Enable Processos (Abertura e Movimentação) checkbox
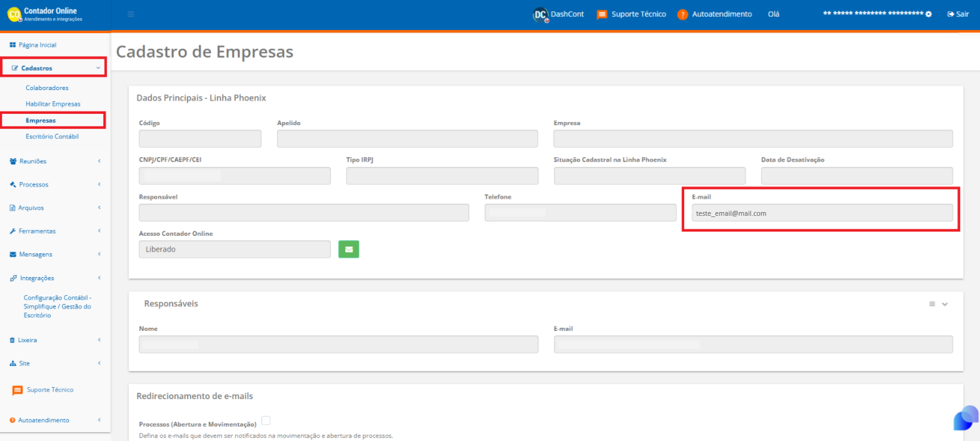This screenshot has height=441, width=980. [266, 420]
